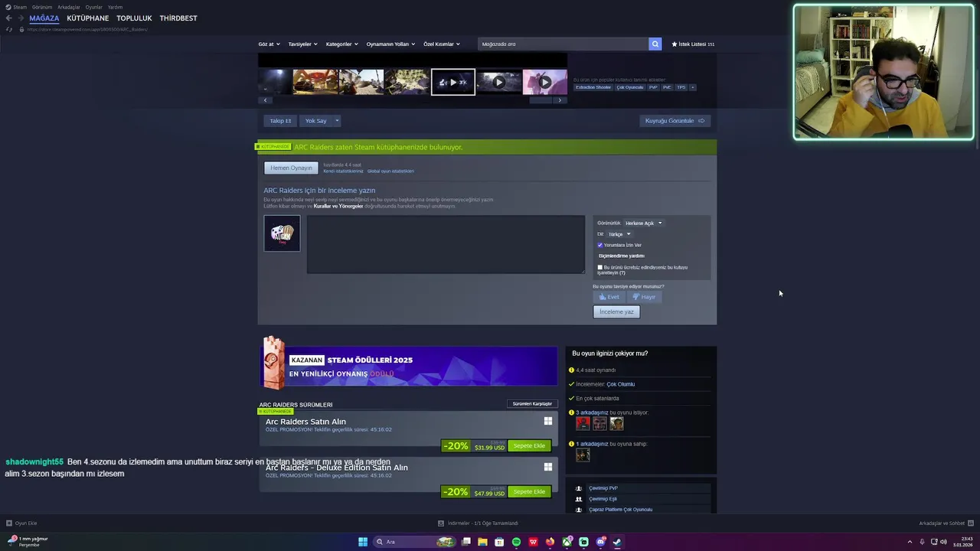Add Deluxe Edition to cart with Sepete Ekle
980x551 pixels.
coord(529,491)
